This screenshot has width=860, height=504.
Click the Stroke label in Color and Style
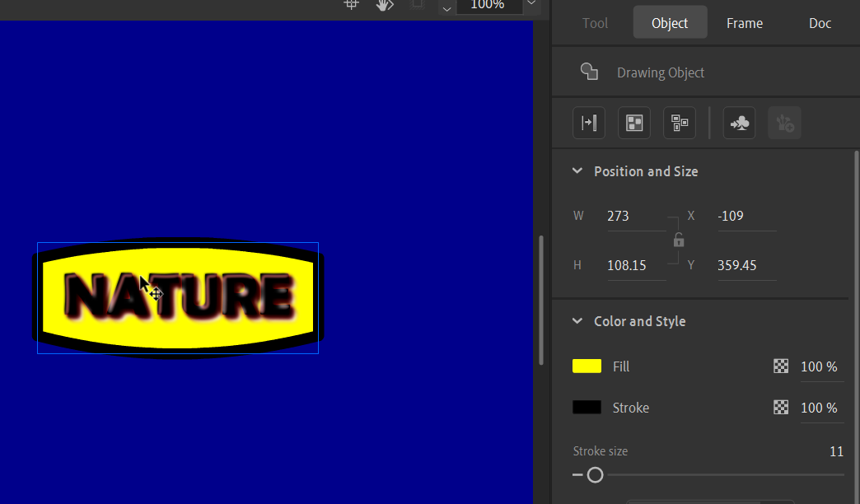pyautogui.click(x=630, y=407)
